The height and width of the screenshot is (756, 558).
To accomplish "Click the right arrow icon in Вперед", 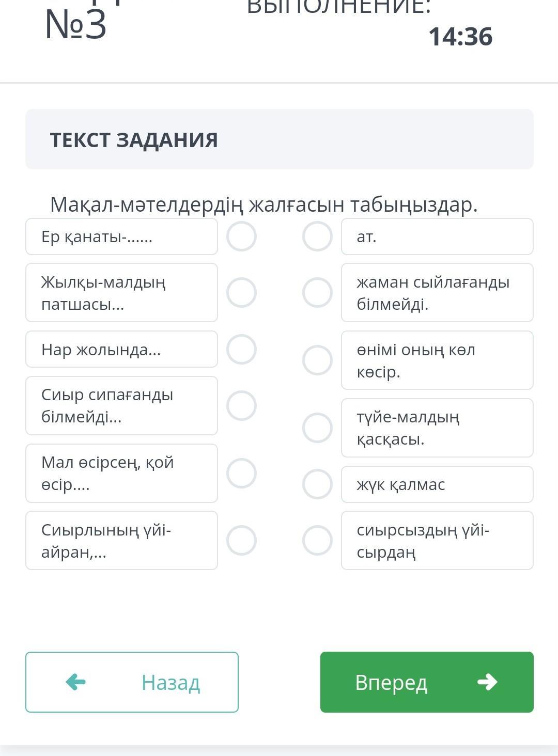I will (x=487, y=682).
